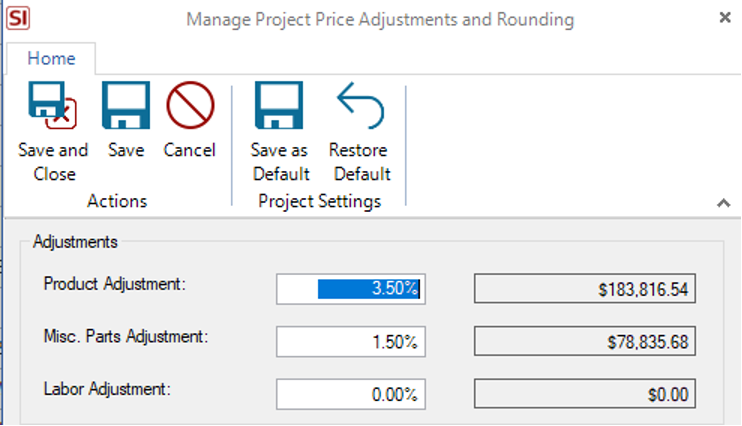Select the $0.00 labor amount box
The height and width of the screenshot is (426, 742).
[585, 393]
